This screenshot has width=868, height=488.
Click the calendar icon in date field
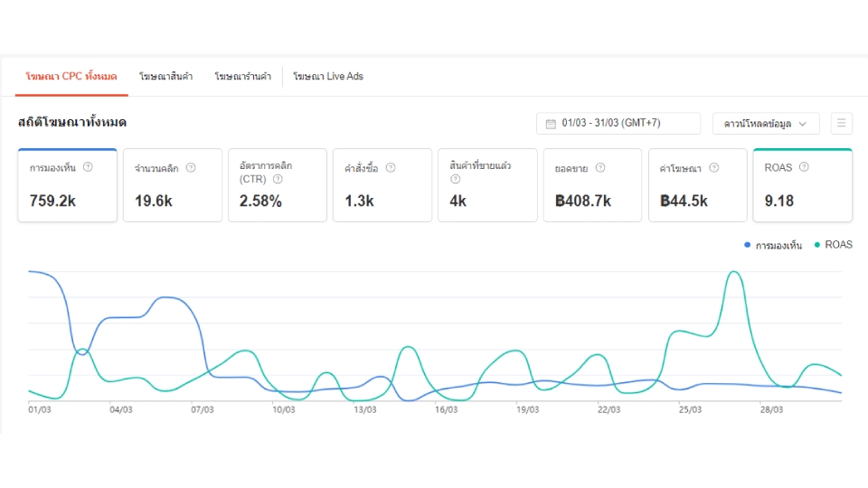point(551,124)
